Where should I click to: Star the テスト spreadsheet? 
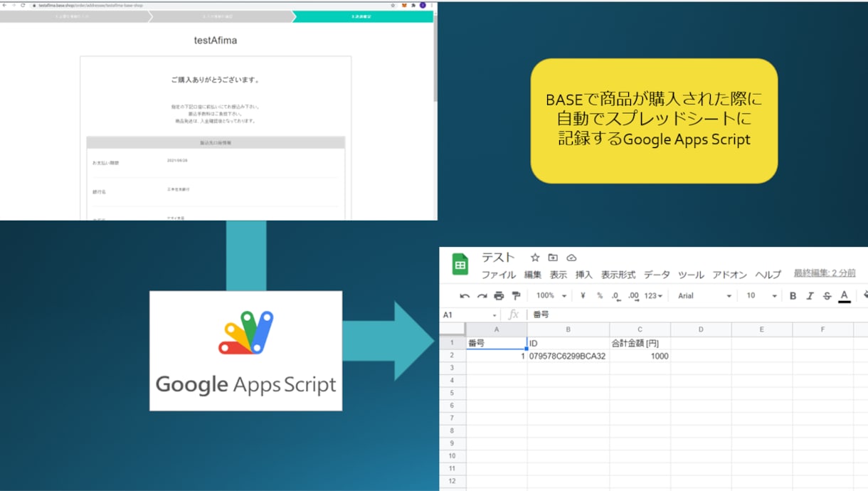pos(535,258)
